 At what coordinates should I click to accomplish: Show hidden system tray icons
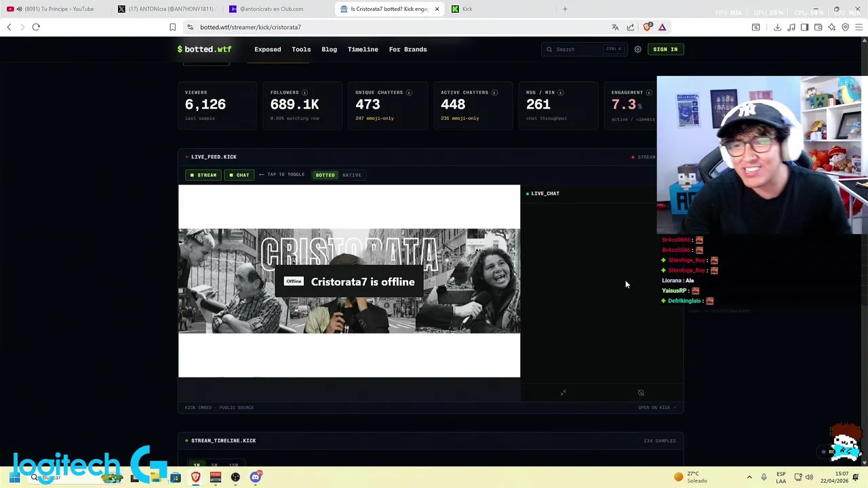tap(749, 477)
